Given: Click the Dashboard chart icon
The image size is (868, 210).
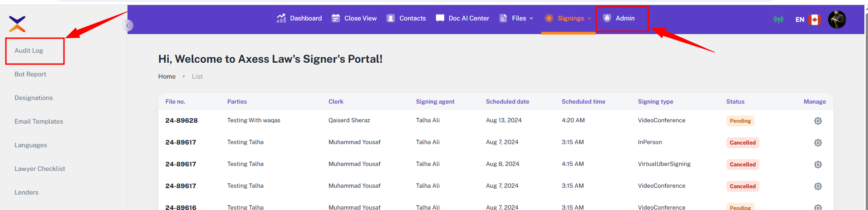Looking at the screenshot, I should pyautogui.click(x=281, y=18).
